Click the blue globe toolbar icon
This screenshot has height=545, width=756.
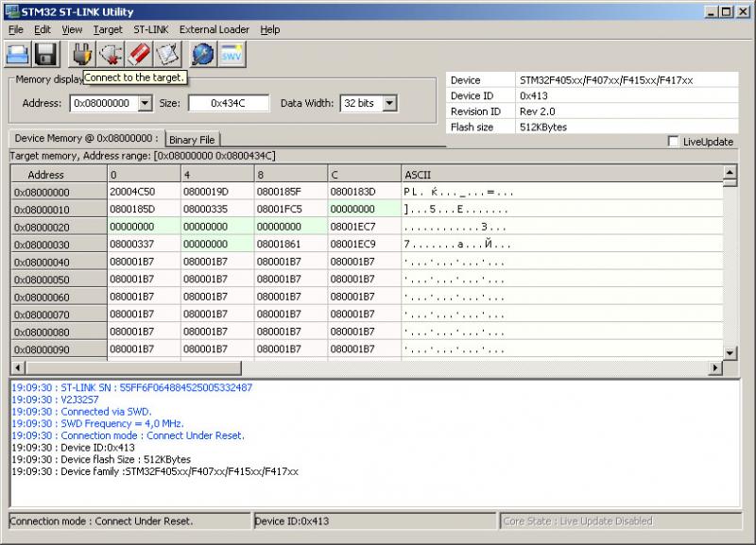(x=203, y=54)
